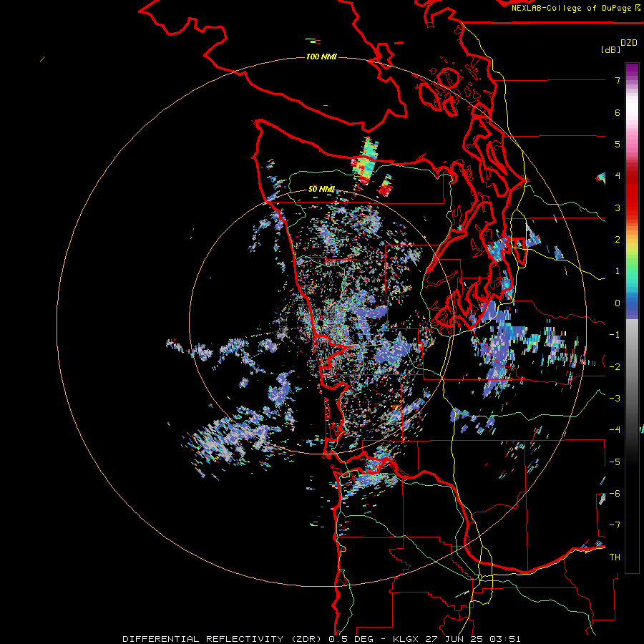This screenshot has width=644, height=644.
Task: Click the 5 value on the color scale
Action: 618,144
